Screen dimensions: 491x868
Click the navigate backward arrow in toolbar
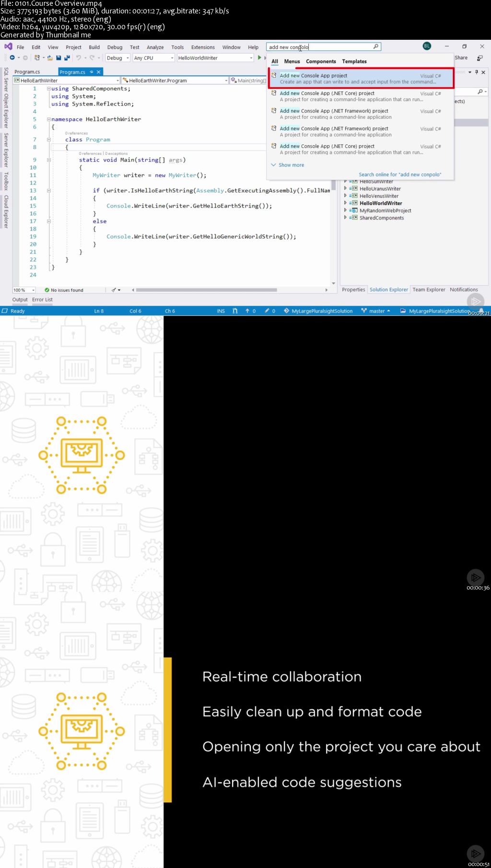[12, 58]
